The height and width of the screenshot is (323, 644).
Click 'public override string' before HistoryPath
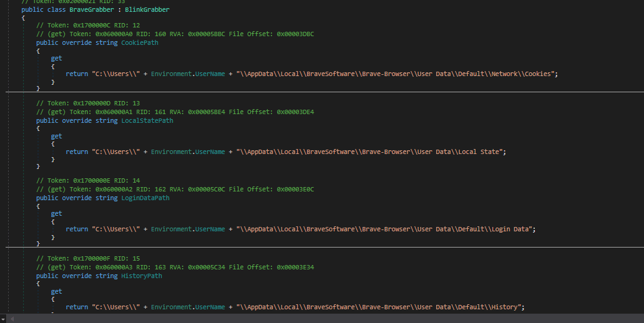click(x=77, y=276)
